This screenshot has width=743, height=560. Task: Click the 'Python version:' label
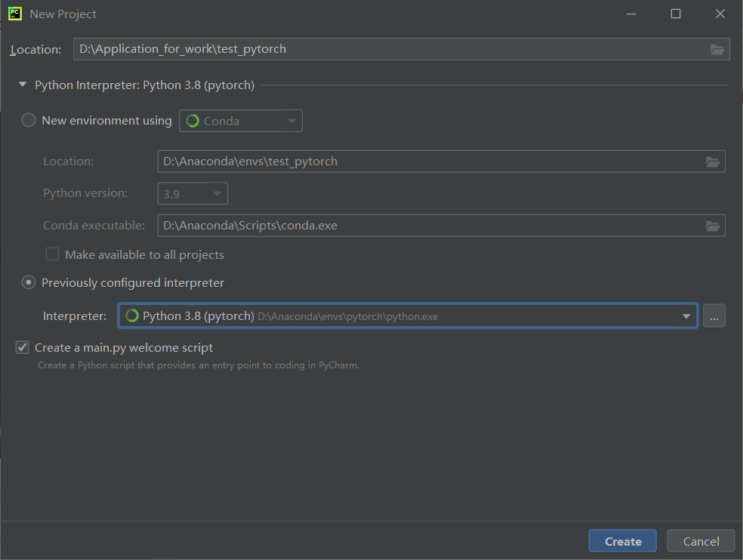(x=85, y=193)
